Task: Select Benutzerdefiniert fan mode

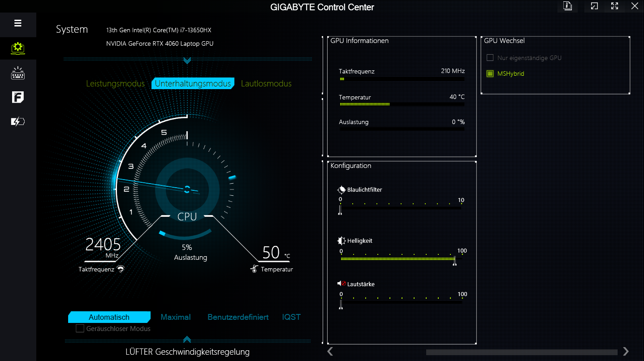Action: pyautogui.click(x=238, y=317)
